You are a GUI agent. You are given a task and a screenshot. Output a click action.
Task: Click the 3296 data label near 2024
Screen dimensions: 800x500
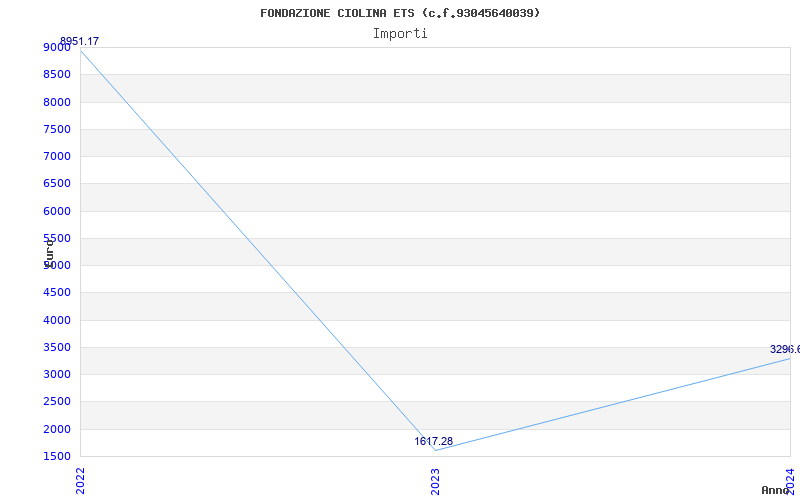click(785, 349)
